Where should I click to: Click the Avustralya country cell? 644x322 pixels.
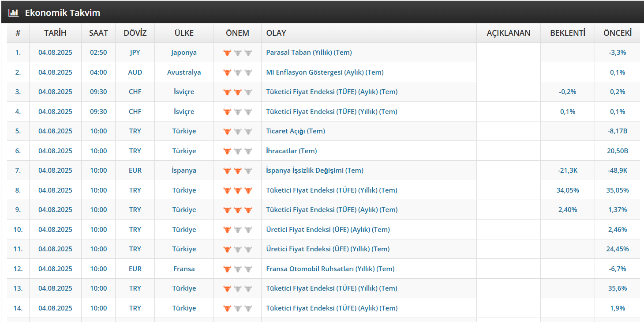tap(184, 72)
